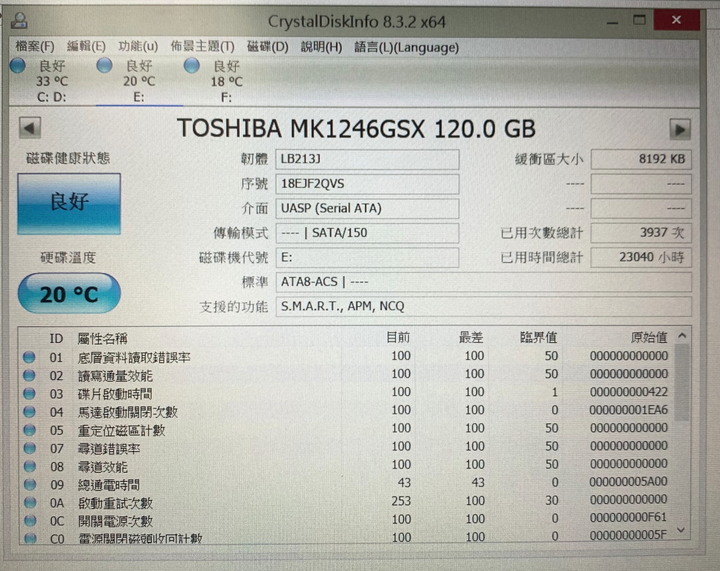Image resolution: width=720 pixels, height=571 pixels.
Task: Click the 目前 column header
Action: pyautogui.click(x=398, y=337)
